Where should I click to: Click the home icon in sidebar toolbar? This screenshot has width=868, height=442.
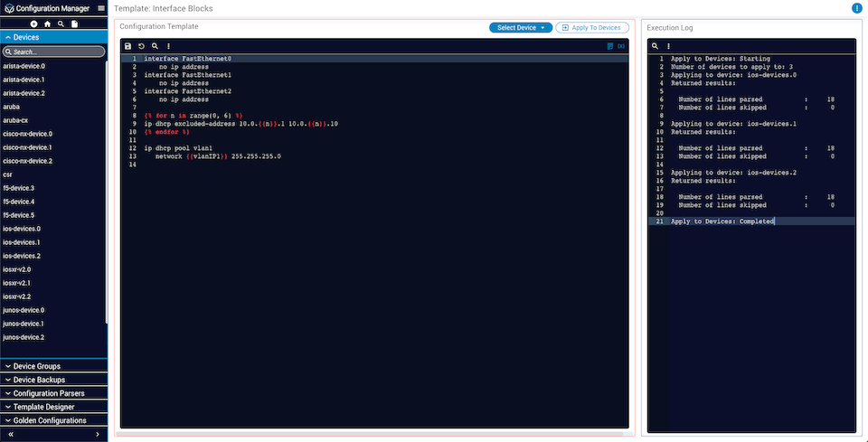pos(47,24)
